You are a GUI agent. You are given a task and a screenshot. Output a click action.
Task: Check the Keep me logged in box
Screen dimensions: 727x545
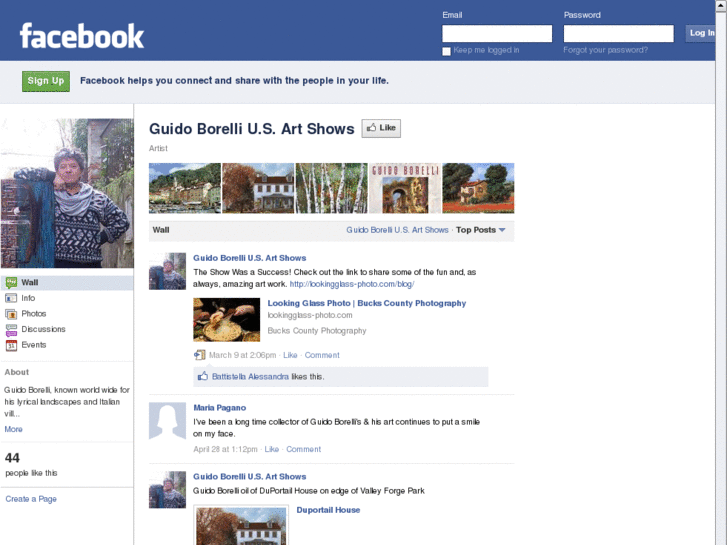coord(446,51)
